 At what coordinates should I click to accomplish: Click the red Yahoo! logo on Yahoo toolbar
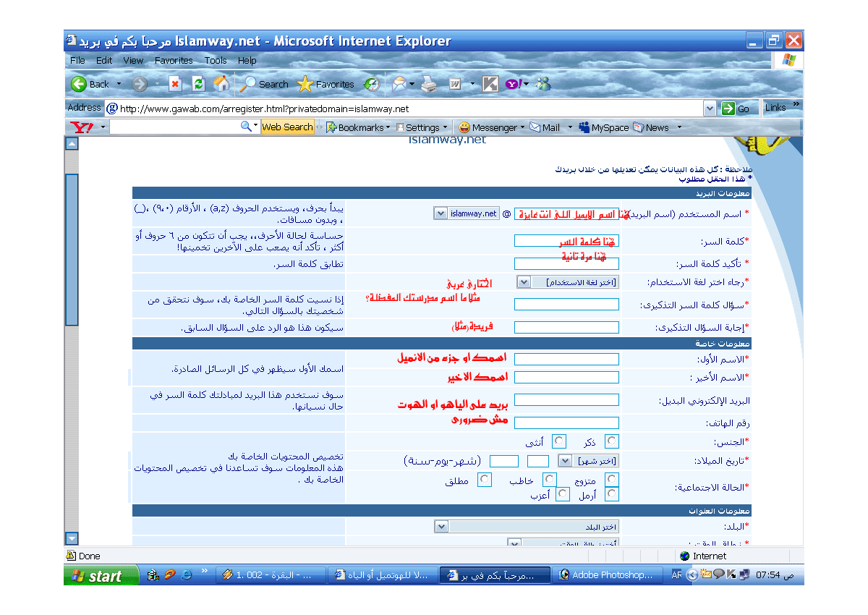pos(81,127)
